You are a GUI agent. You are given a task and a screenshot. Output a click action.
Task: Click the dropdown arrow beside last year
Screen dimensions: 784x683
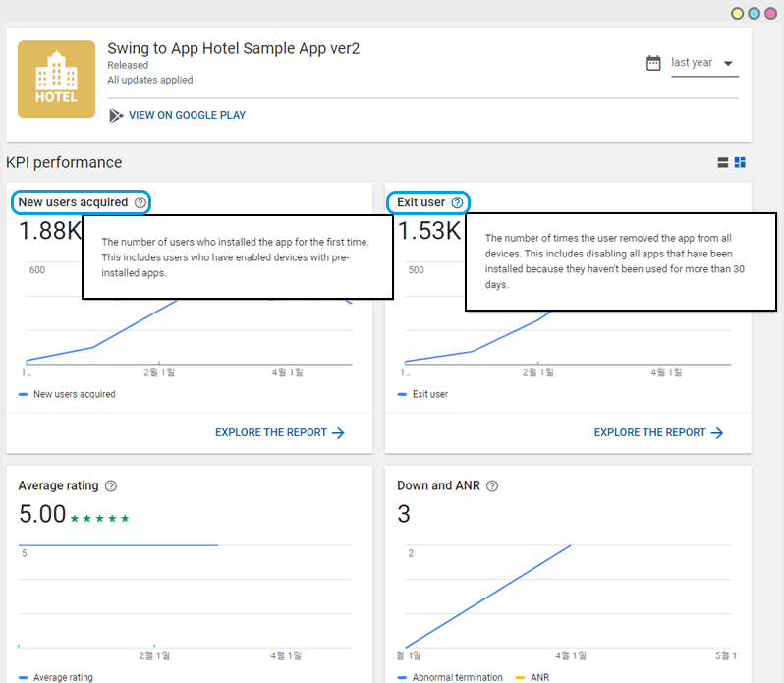click(728, 64)
